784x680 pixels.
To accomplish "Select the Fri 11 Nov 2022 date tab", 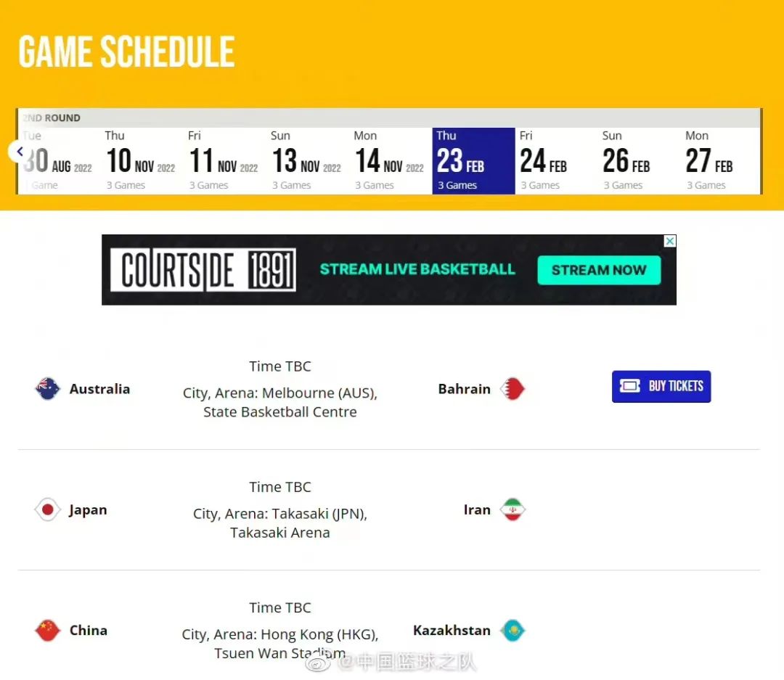I will (x=224, y=160).
